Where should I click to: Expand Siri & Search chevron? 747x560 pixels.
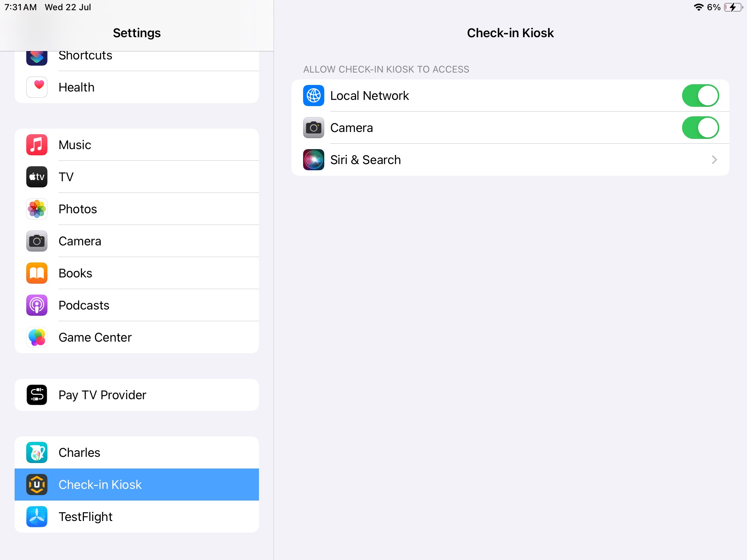click(714, 160)
